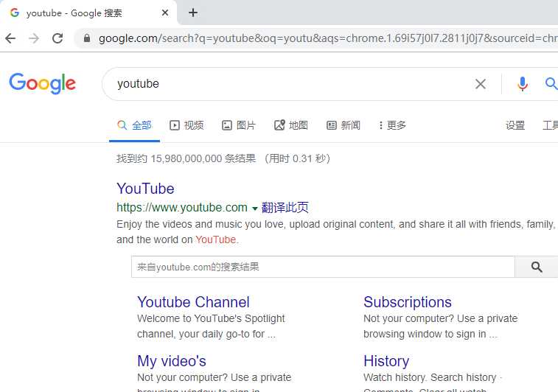This screenshot has width=558, height=392.
Task: Clear the search box with X icon
Action: pos(481,84)
